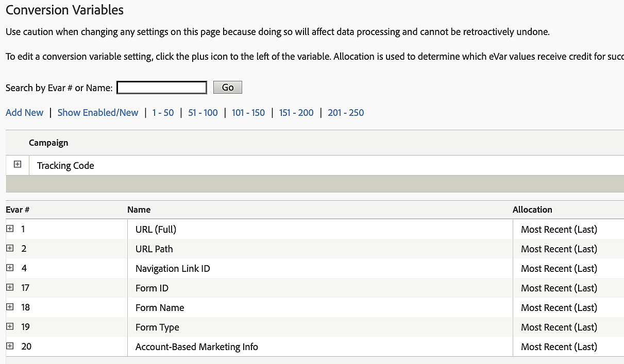This screenshot has height=364, width=624.
Task: Click Most Recent (Last) for URL Path
Action: click(x=559, y=249)
